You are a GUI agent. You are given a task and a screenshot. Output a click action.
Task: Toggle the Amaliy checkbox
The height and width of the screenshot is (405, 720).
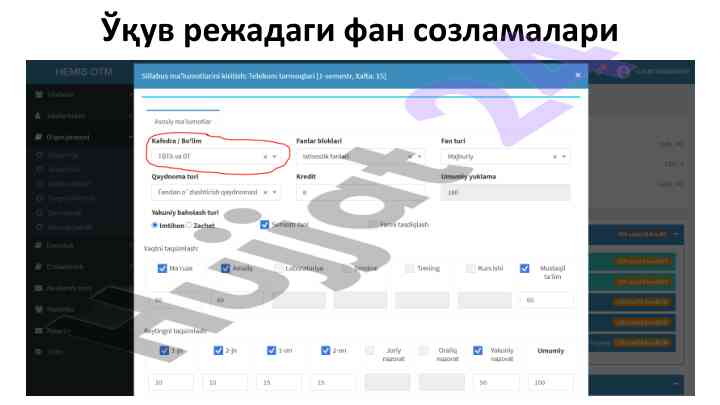pos(225,268)
